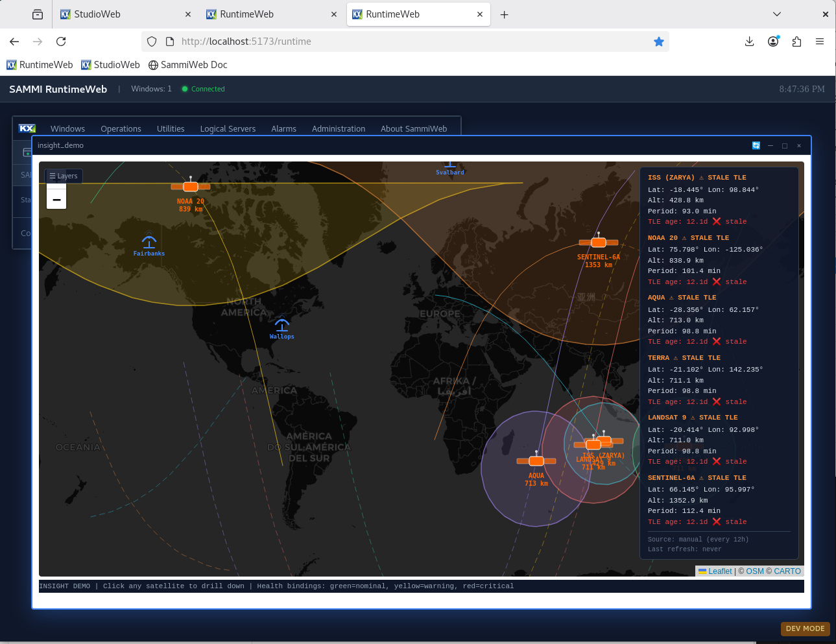Reload the page with browser reload button

(x=61, y=42)
